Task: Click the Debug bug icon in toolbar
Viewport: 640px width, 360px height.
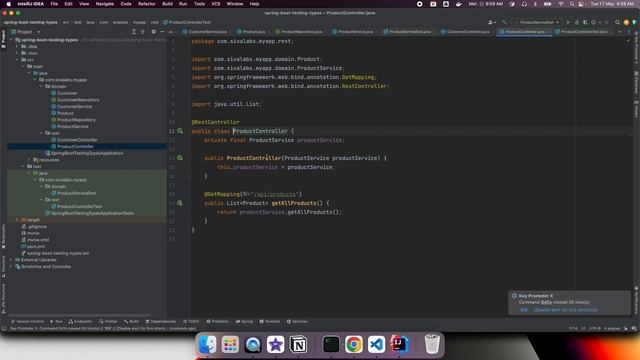Action: coord(577,22)
